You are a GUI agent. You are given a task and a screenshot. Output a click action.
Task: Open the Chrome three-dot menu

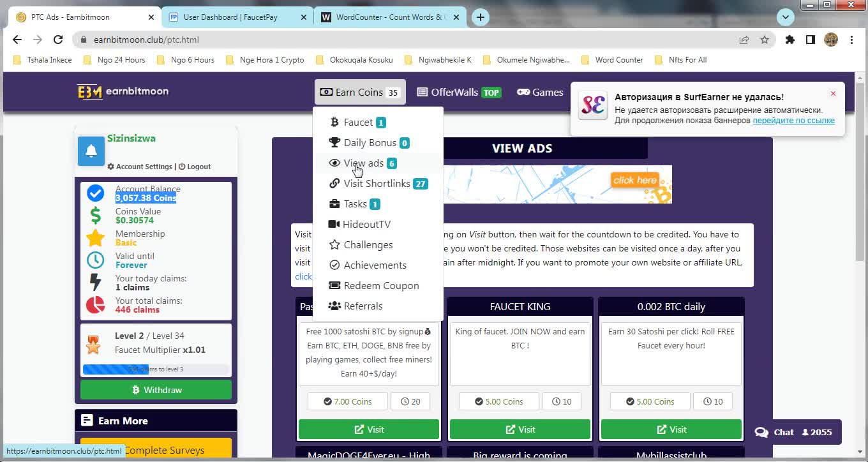[851, 40]
